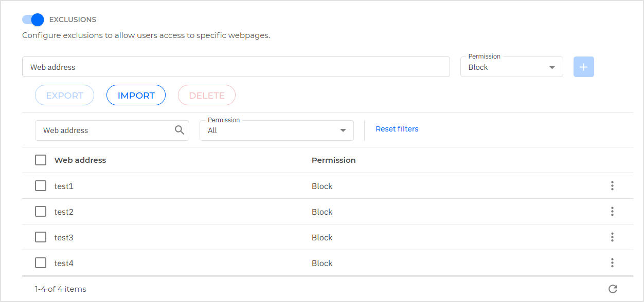Open the three-dot menu for test3
The width and height of the screenshot is (644, 302).
(x=612, y=237)
